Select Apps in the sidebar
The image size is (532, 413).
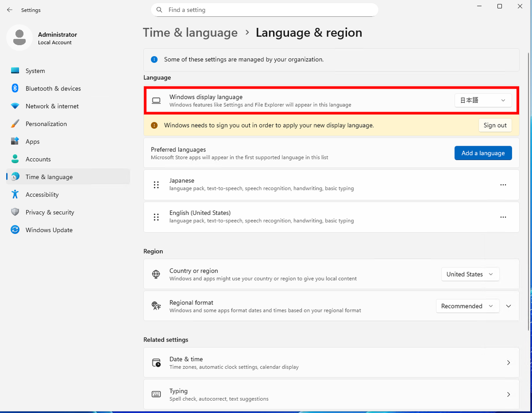[33, 141]
